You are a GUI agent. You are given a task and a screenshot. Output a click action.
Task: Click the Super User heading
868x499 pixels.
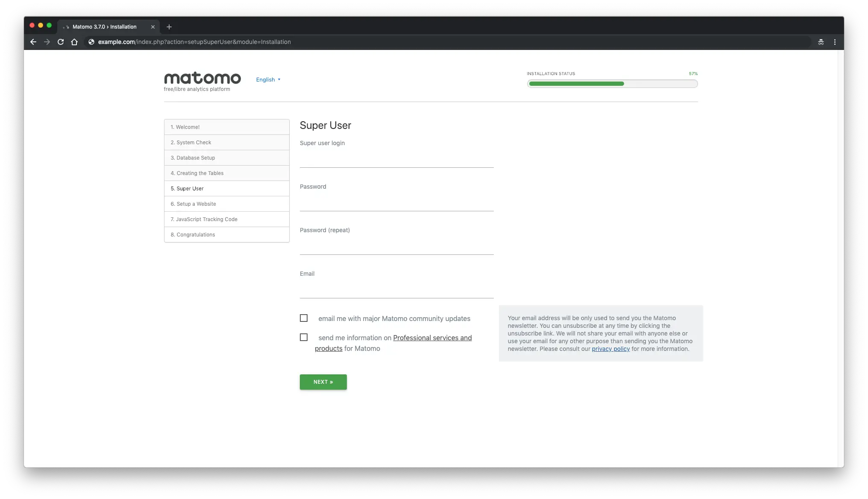pos(325,125)
